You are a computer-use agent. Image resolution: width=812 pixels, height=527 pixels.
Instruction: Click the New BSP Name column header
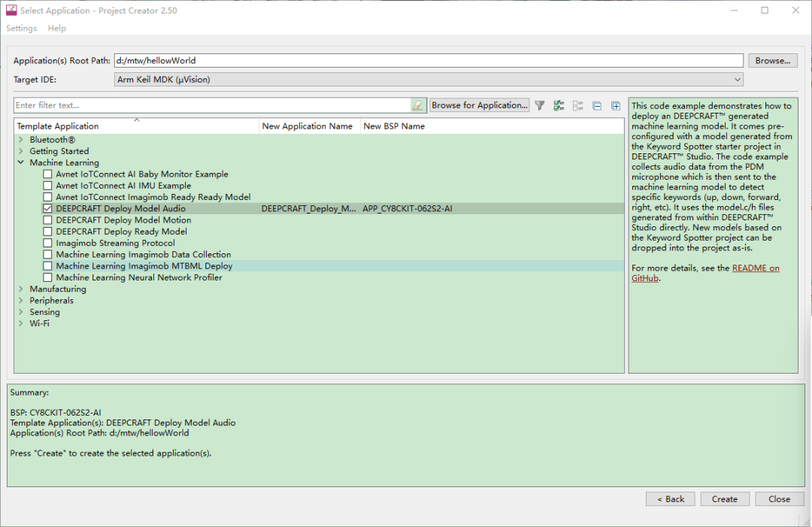pos(492,126)
